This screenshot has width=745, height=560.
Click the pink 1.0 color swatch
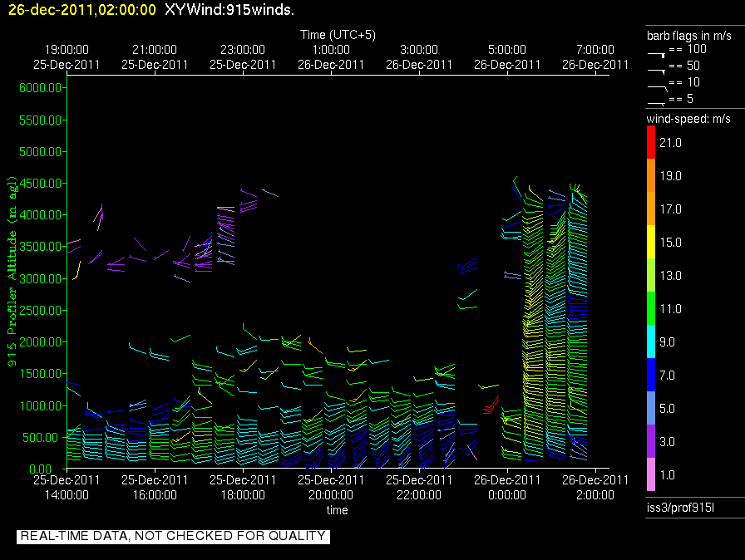point(651,474)
